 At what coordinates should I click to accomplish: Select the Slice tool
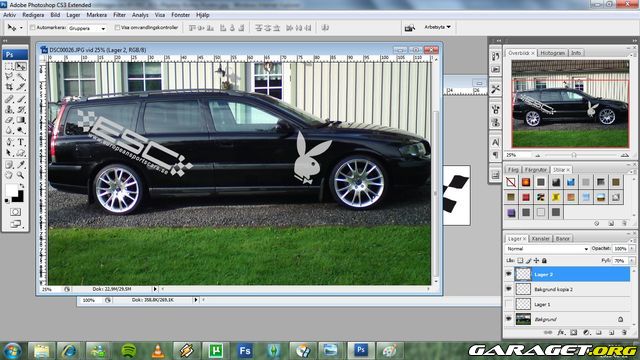point(21,87)
